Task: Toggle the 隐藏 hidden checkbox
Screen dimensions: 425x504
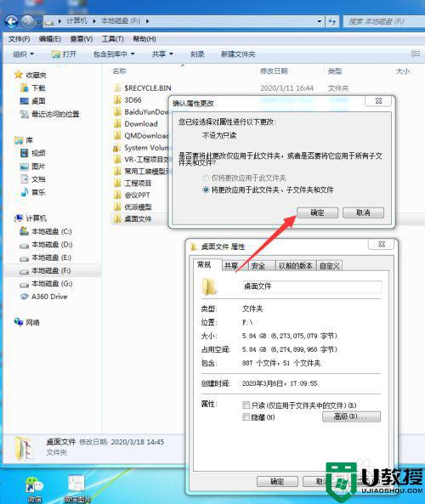Action: click(246, 417)
